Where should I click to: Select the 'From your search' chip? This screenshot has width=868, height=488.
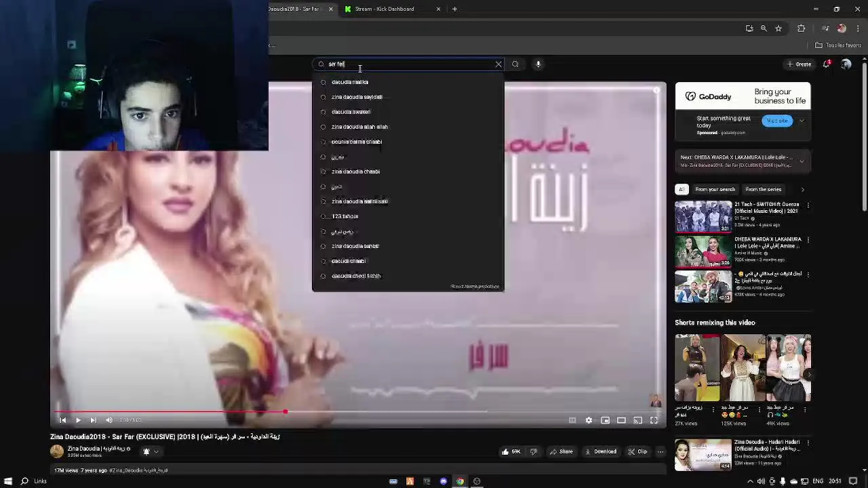(715, 189)
